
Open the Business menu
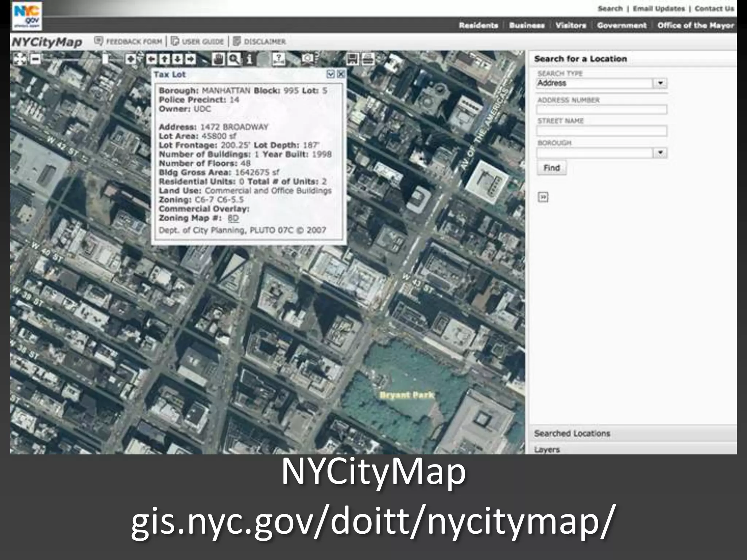tap(527, 26)
